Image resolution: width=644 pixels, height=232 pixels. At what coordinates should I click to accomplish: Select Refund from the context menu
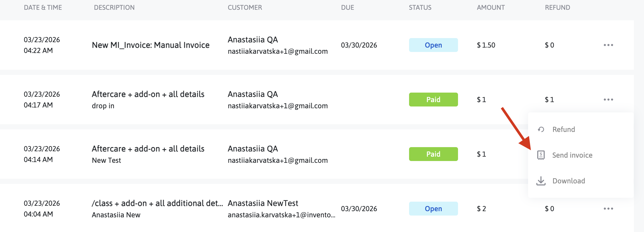[x=564, y=129]
